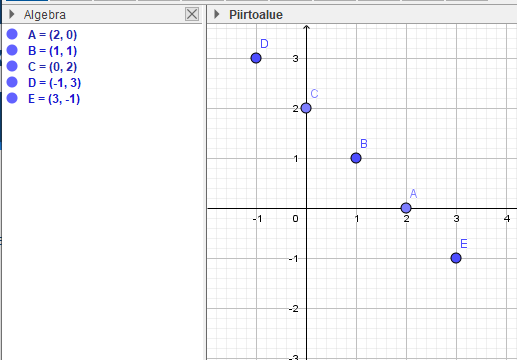Toggle visibility of point A in Algebra

pos(12,34)
